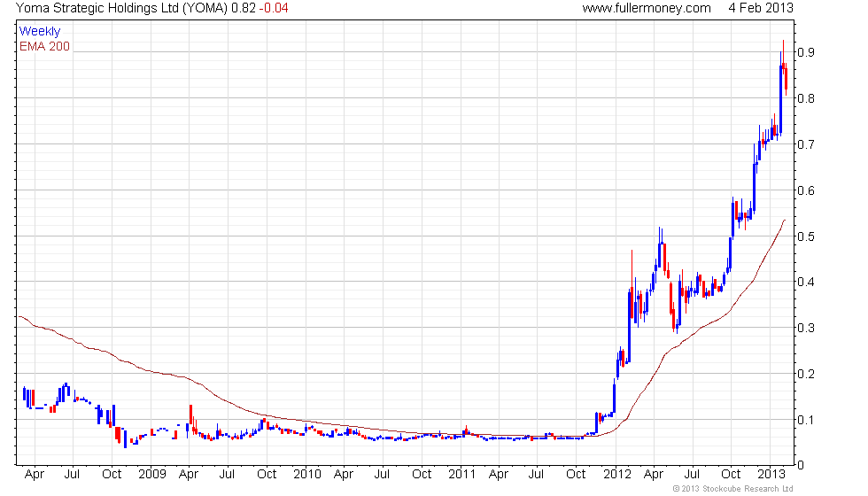Click the chart title Yoma Strategic Holdings Ltd (YOMA)
Screen dimensions: 868x496
click(x=122, y=8)
